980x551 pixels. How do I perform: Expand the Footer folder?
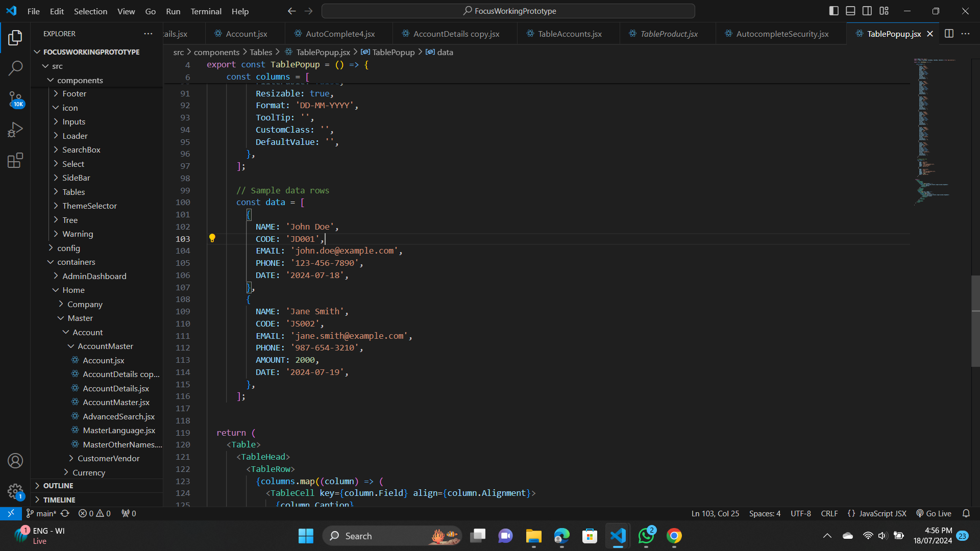click(74, 93)
